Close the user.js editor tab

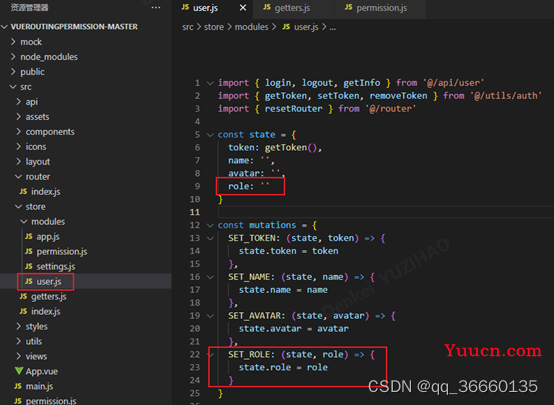click(243, 7)
